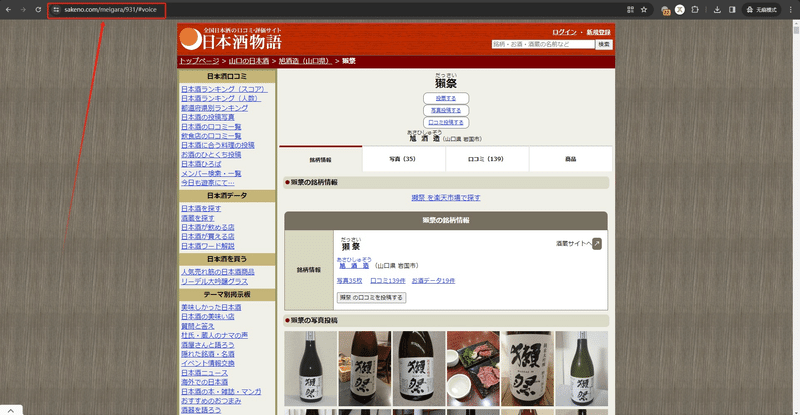This screenshot has width=800, height=415.
Task: Open 酒蔵サイトへ external link arrow icon
Action: (597, 244)
